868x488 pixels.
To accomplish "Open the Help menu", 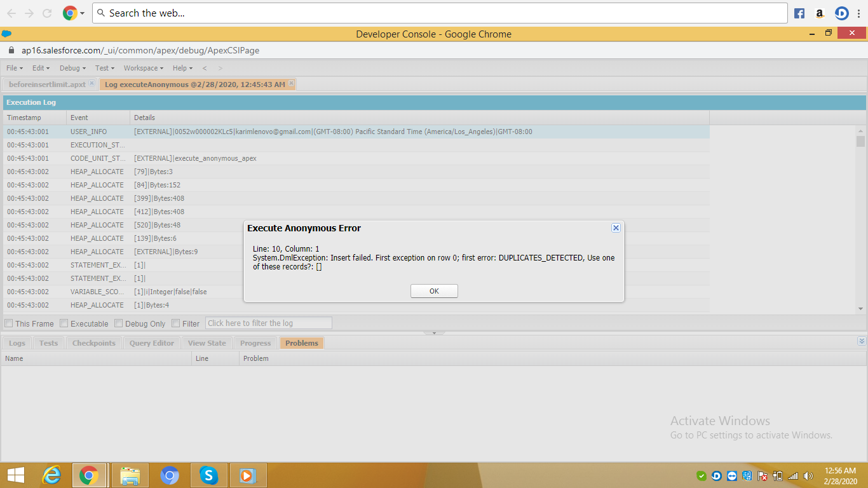I will click(182, 68).
